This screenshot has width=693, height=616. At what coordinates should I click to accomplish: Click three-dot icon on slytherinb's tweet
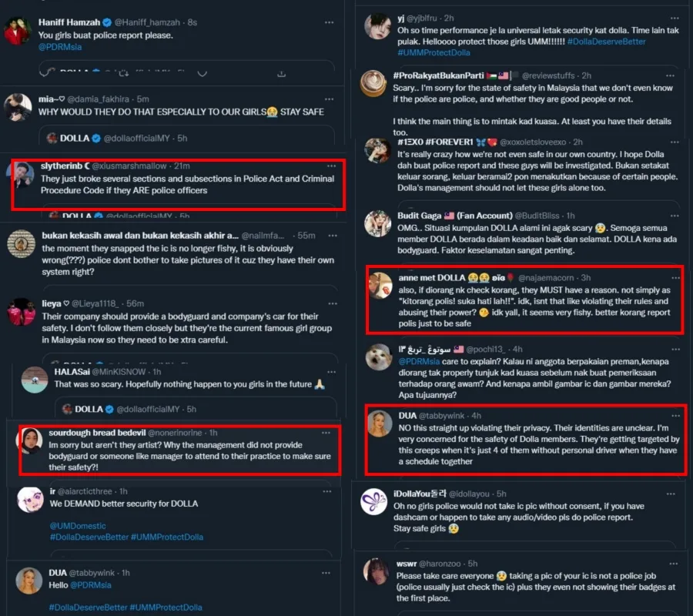(331, 166)
